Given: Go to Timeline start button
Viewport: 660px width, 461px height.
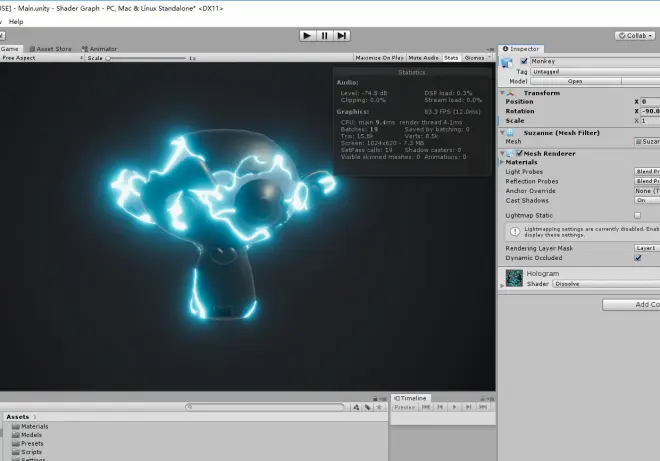Looking at the screenshot, I should (426, 407).
